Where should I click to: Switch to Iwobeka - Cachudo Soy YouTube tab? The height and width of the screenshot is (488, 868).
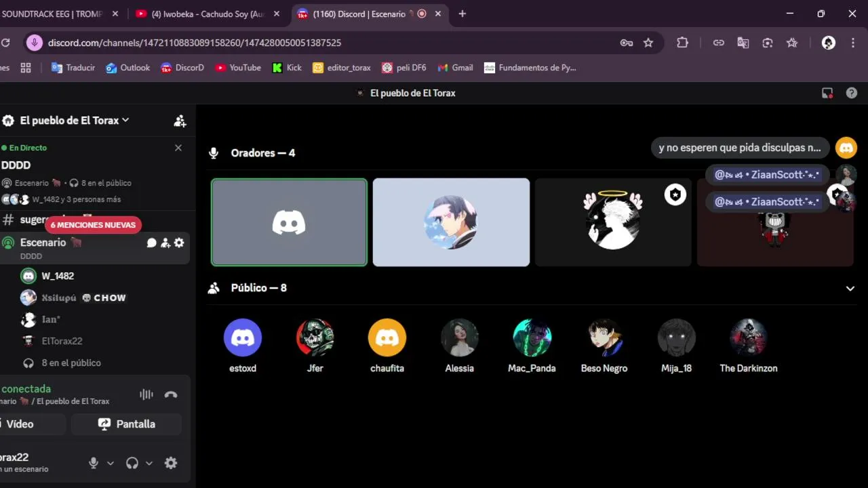(209, 14)
